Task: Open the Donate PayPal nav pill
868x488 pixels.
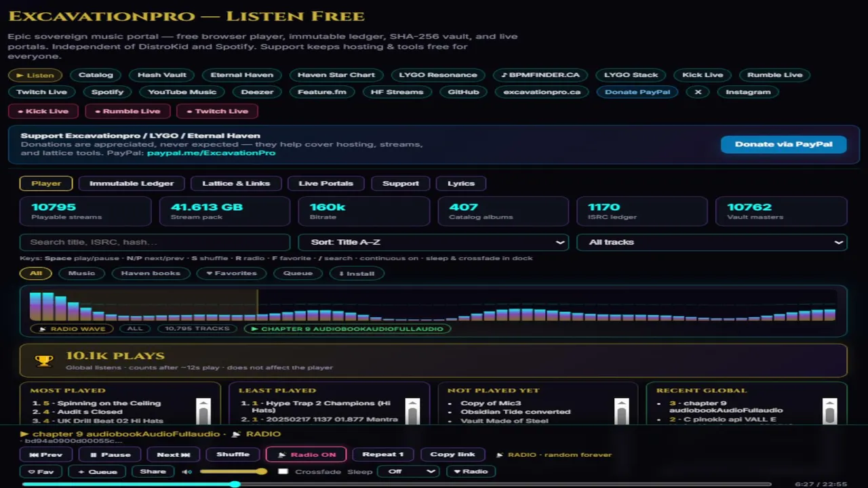Action: point(637,92)
